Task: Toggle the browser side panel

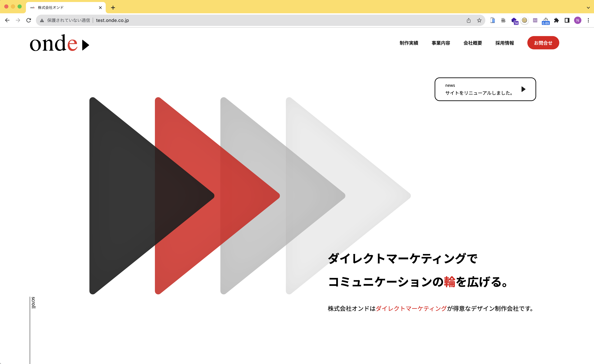Action: [x=567, y=20]
